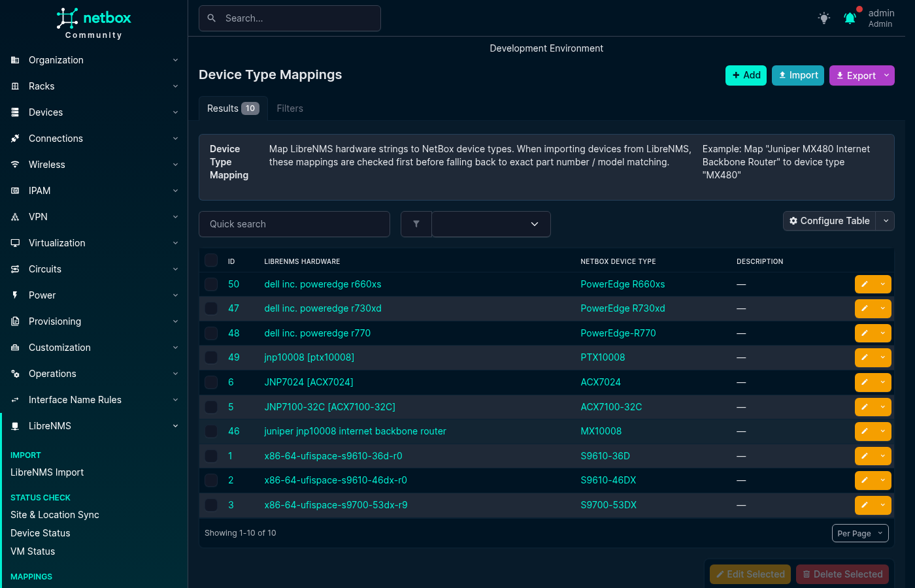Open VM Status menu item
915x588 pixels.
pyautogui.click(x=33, y=551)
